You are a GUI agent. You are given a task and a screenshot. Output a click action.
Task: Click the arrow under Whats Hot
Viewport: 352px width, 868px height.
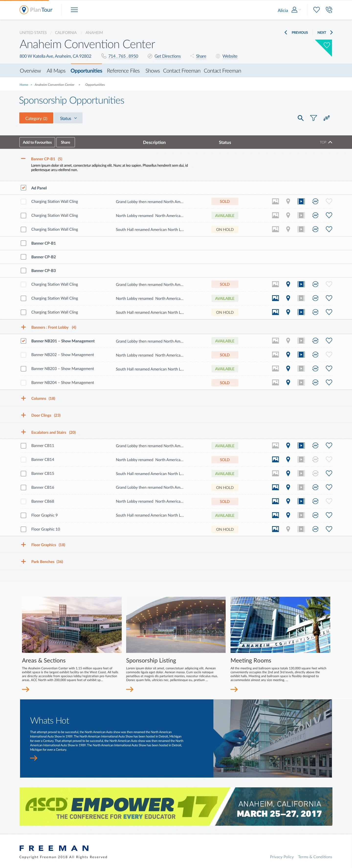(x=34, y=758)
